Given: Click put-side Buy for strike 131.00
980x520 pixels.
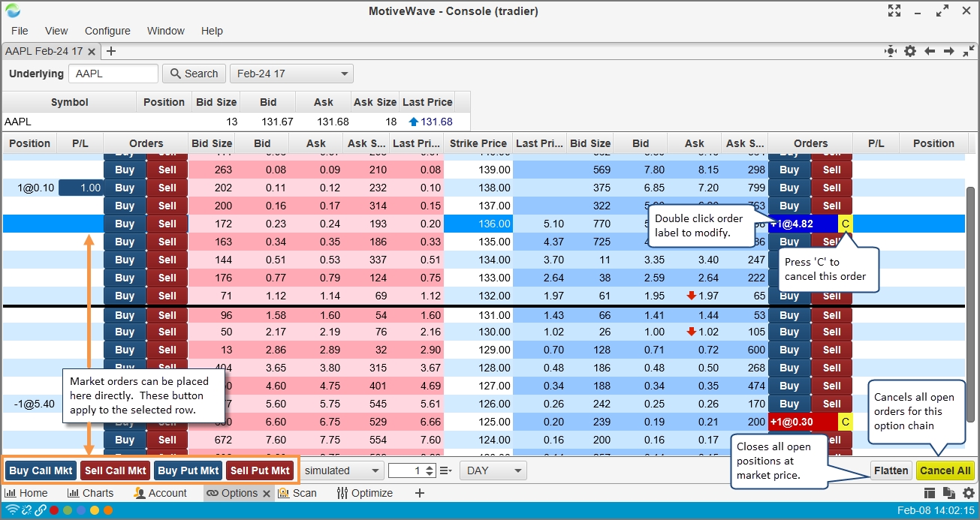Looking at the screenshot, I should click(x=789, y=315).
